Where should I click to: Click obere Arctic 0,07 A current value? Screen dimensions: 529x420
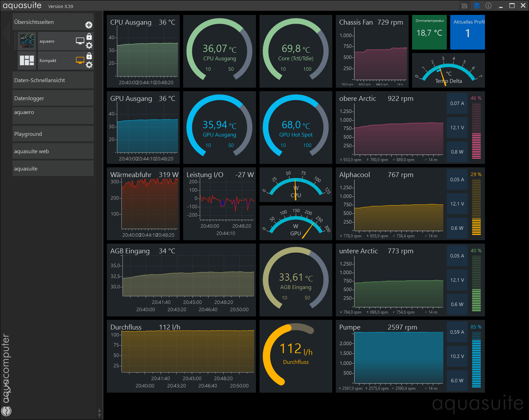[x=457, y=103]
